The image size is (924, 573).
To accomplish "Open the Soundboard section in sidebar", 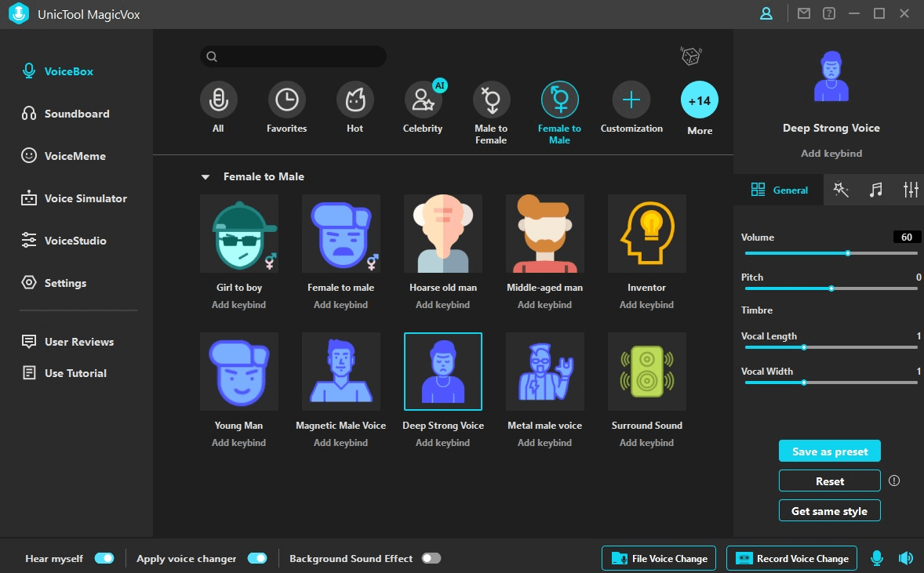I will click(x=76, y=114).
